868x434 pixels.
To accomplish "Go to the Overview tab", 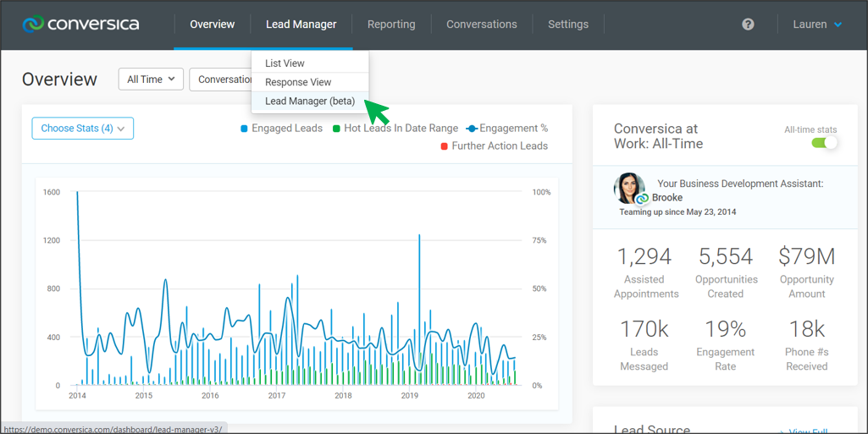I will [212, 25].
